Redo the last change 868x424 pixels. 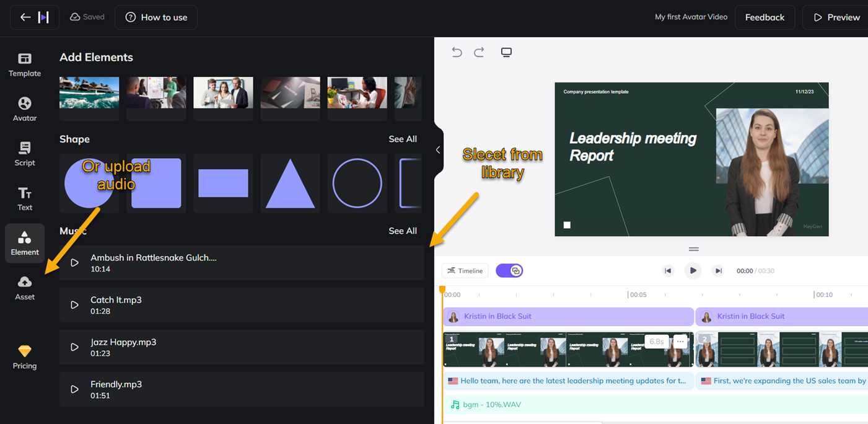tap(479, 52)
